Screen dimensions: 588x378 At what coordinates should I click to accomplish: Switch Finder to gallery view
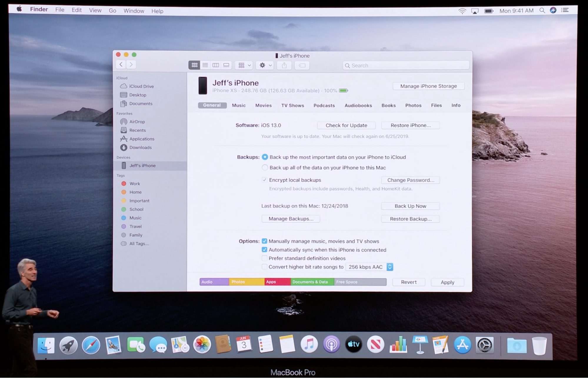226,65
